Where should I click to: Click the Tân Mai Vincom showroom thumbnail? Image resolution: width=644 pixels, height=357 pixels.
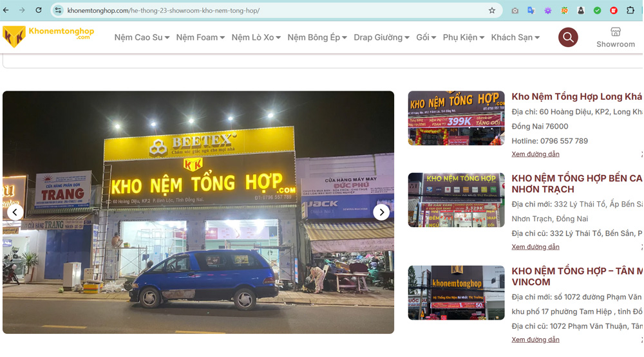pyautogui.click(x=456, y=293)
